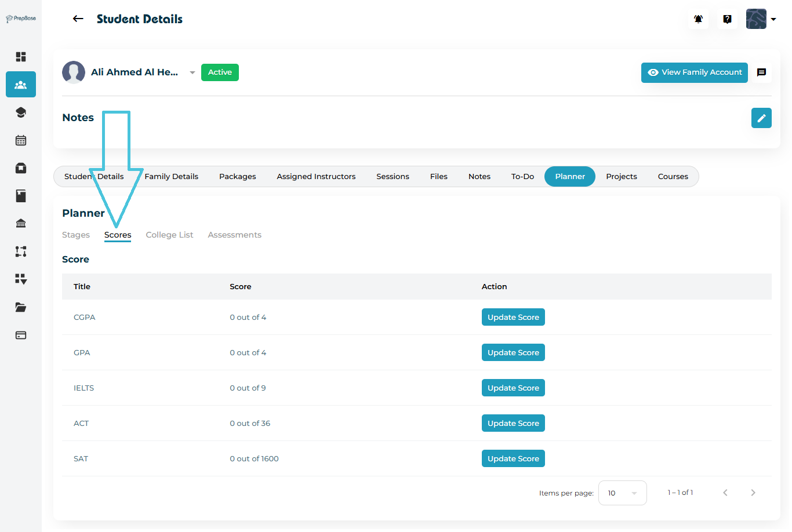Open the items per page dropdown
Image resolution: width=792 pixels, height=532 pixels.
622,493
